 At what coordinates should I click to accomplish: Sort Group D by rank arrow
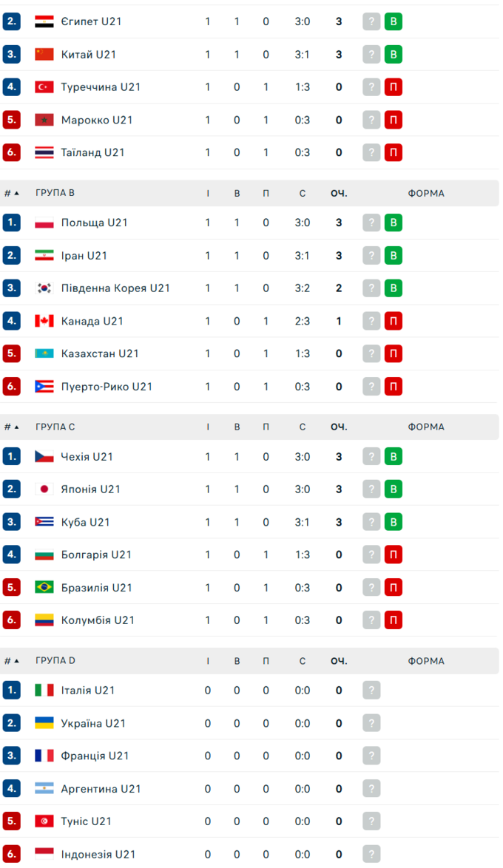(17, 662)
